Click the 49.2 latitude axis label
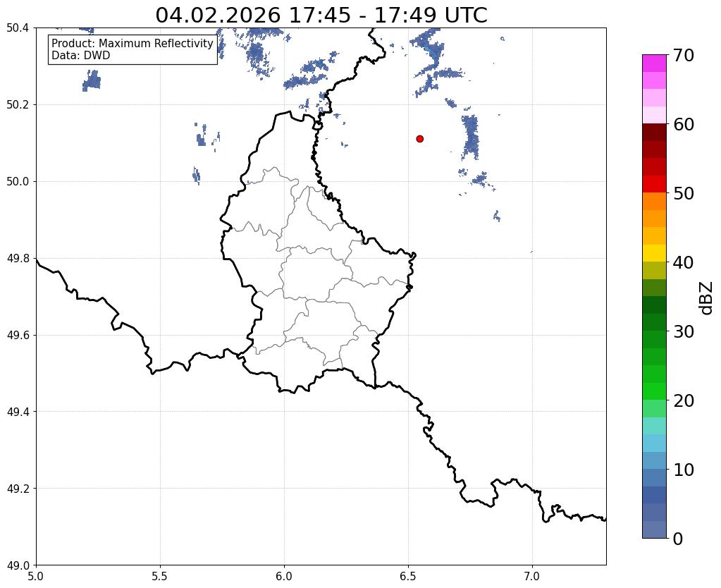This screenshot has width=721, height=588. 18,489
